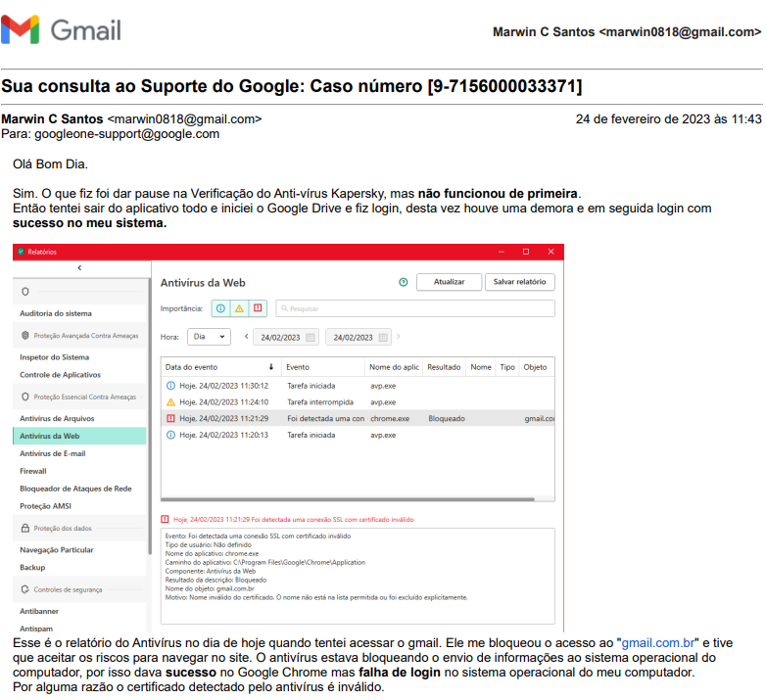Image resolution: width=766 pixels, height=700 pixels.
Task: Open Antivírus de Arquivos in sidebar
Action: point(57,418)
